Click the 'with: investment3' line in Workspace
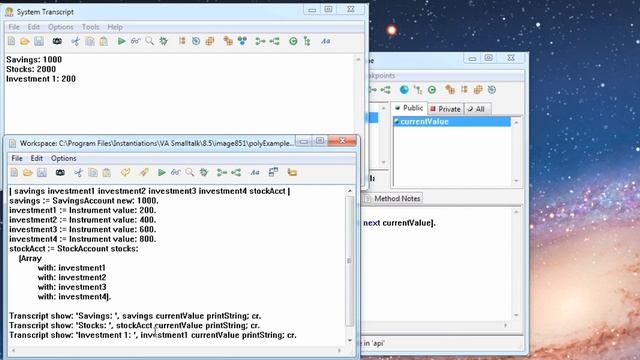 72,287
